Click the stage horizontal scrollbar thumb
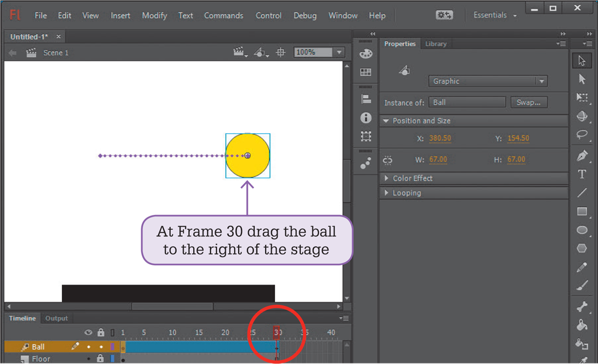Screen dimensions: 598x364 click(172, 306)
